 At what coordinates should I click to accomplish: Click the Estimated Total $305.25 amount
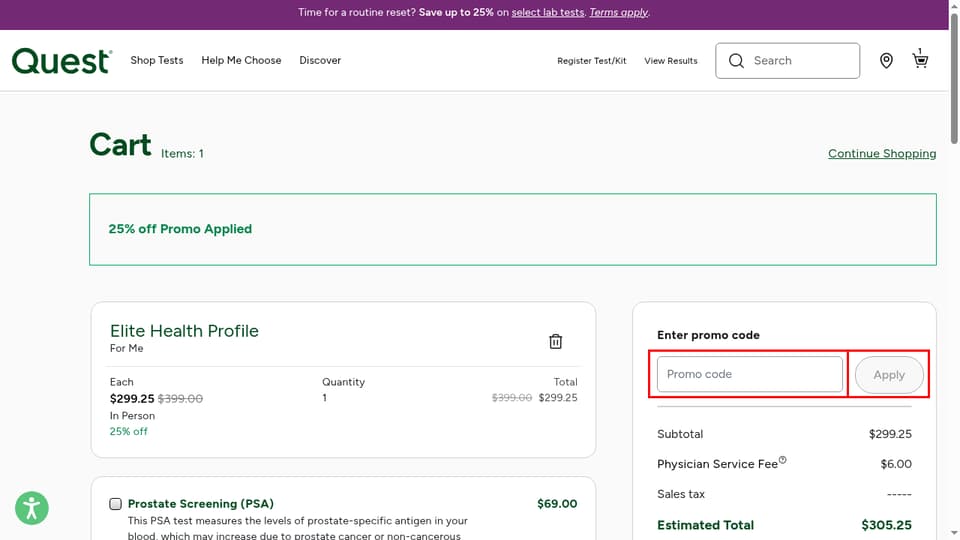886,525
